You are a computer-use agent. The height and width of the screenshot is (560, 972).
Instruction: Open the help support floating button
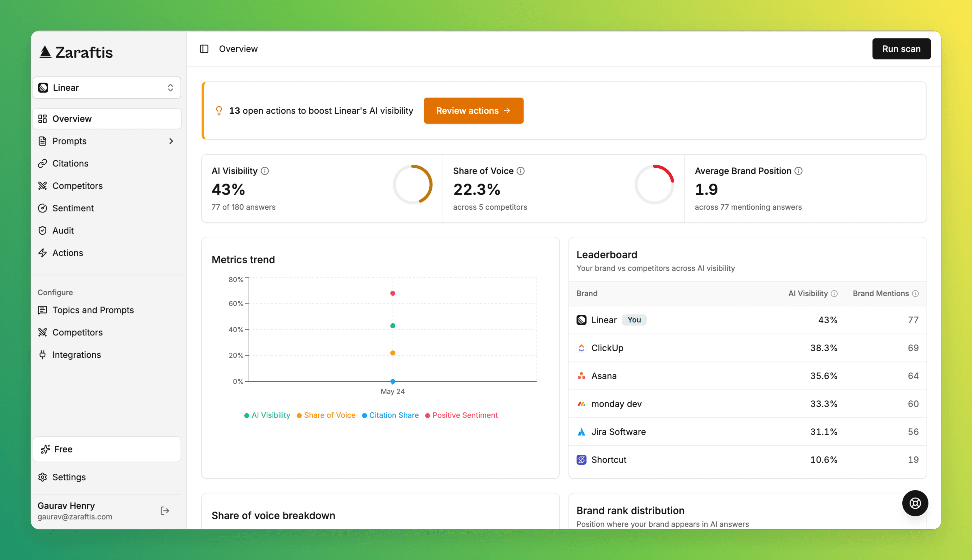[x=915, y=503]
